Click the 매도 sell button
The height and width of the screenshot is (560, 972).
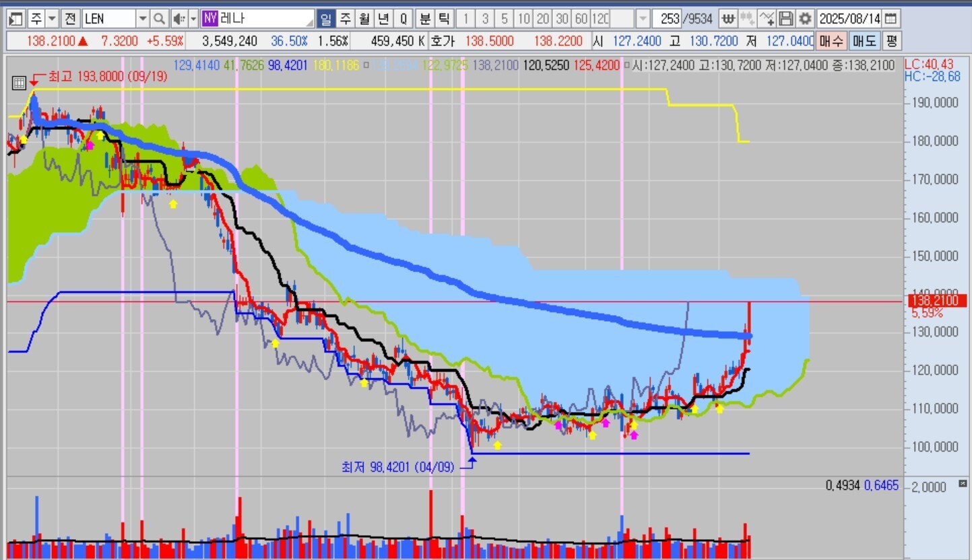point(864,41)
